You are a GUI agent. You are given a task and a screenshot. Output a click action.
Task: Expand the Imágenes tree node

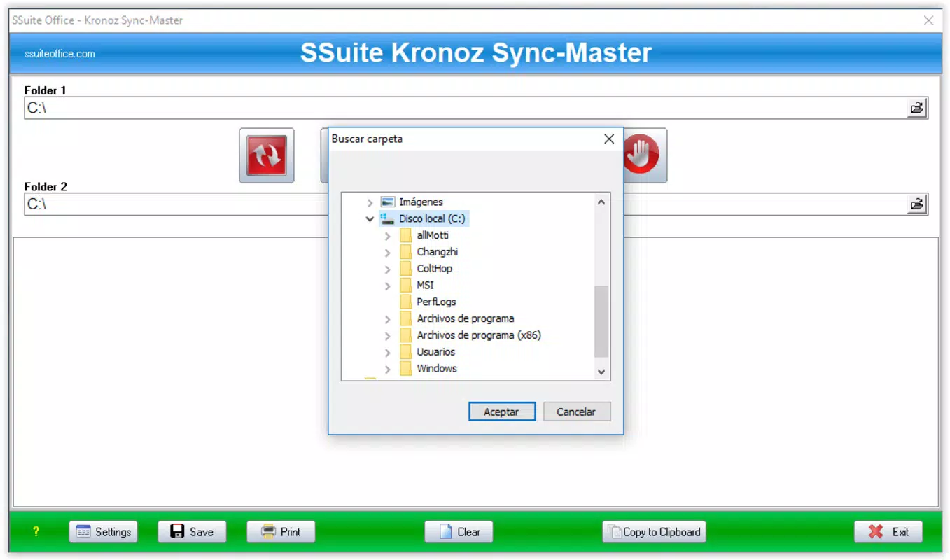tap(370, 202)
